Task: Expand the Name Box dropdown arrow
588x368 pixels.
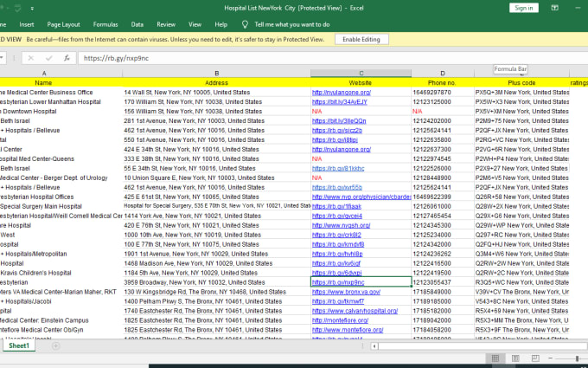Action: point(2,58)
